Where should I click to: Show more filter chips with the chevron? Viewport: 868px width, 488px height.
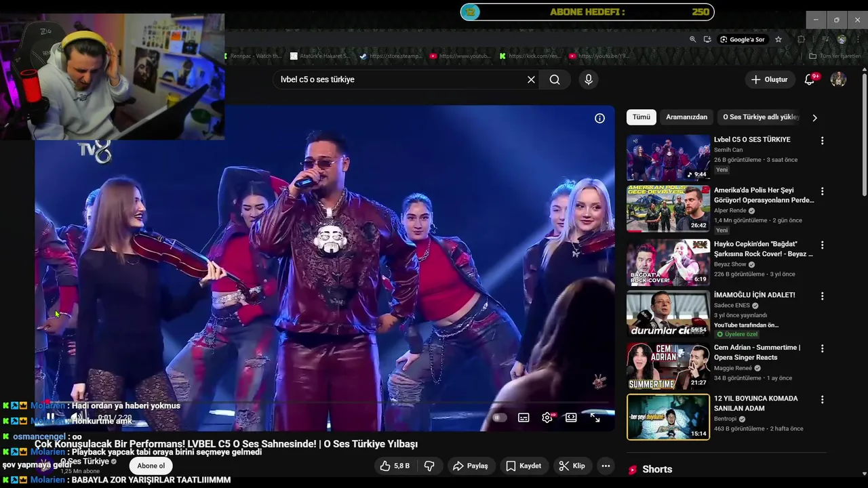[x=814, y=117]
